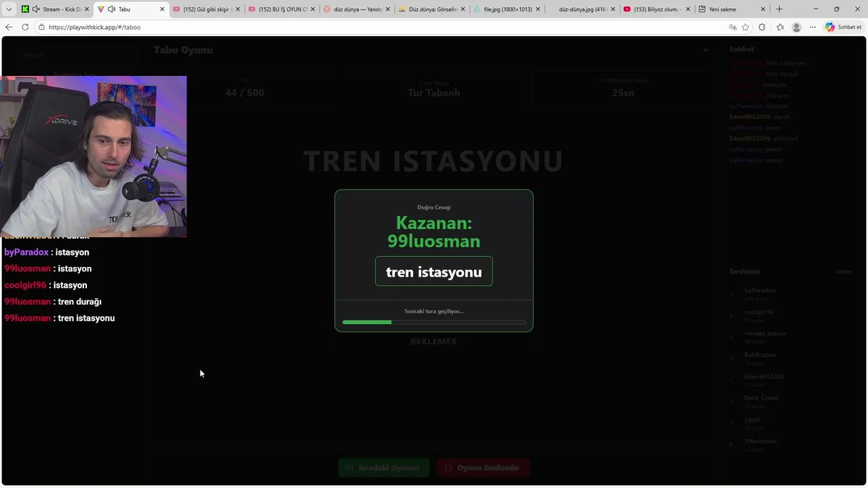Open the düz dünya — Yandex tab
The image size is (868, 488).
(357, 9)
